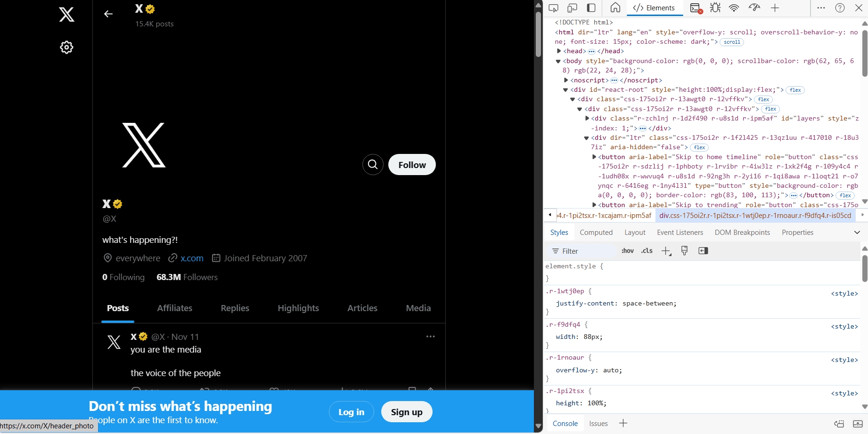Switch to the Computed tab
Screen dimensions: 868x434
pos(596,233)
